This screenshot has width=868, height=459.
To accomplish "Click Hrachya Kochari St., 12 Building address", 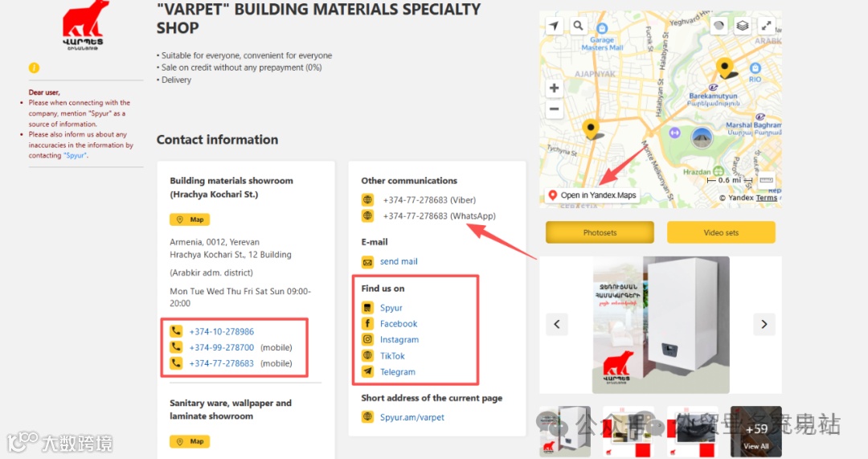I will [x=231, y=255].
